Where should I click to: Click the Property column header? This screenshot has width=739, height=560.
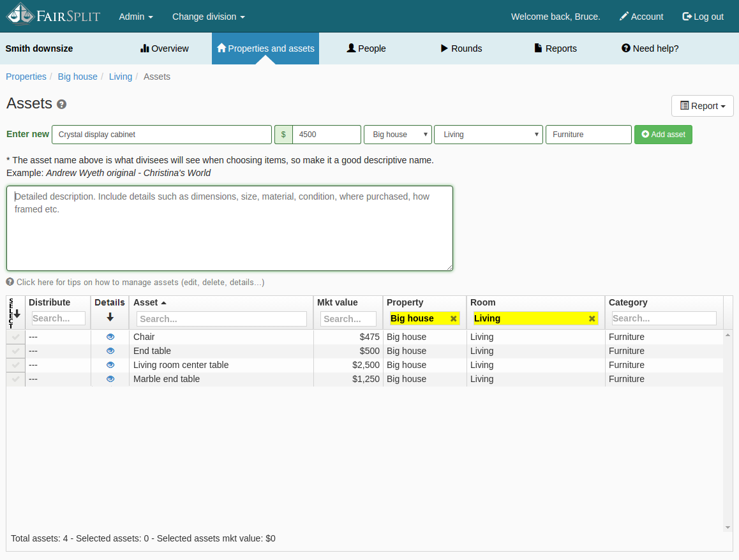[405, 302]
